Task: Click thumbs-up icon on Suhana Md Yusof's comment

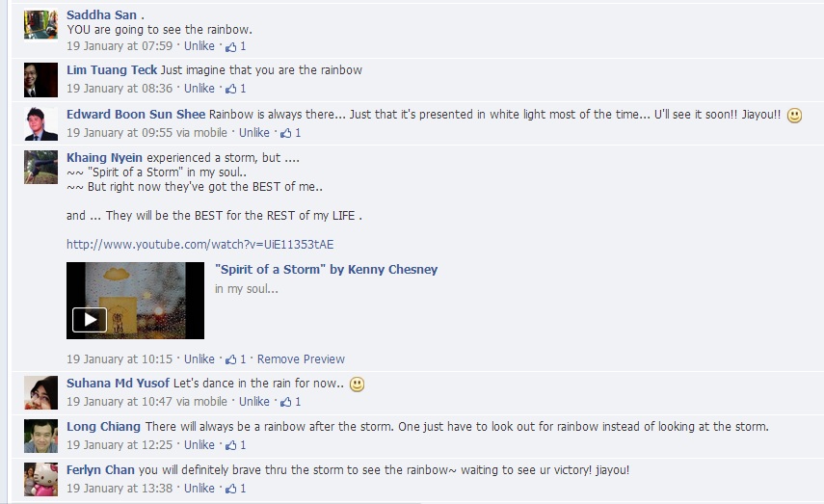Action: [x=286, y=402]
